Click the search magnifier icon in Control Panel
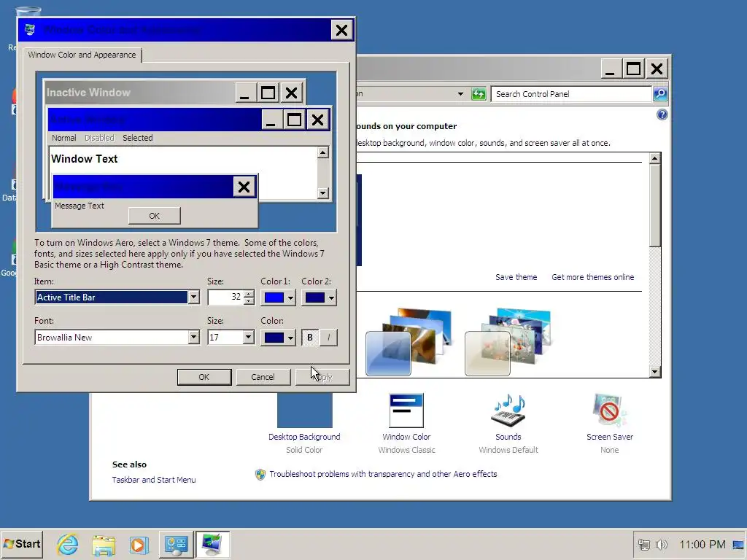747x560 pixels. 660,94
